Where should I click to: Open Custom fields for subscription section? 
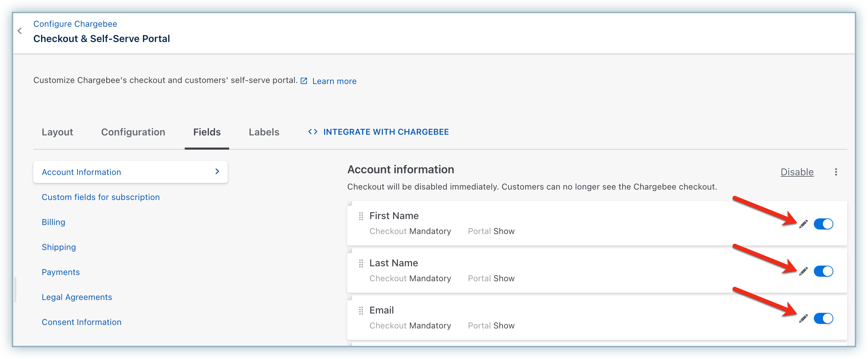pos(101,197)
